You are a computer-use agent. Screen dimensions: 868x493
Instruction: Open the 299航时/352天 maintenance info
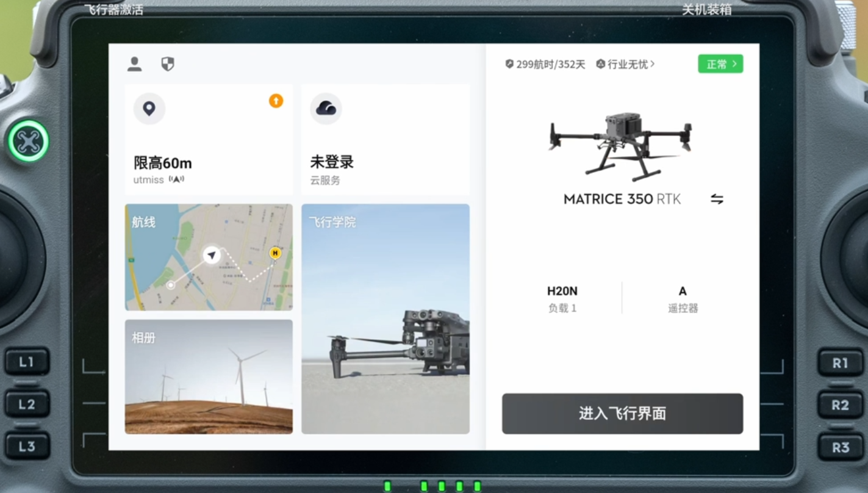[x=545, y=64]
